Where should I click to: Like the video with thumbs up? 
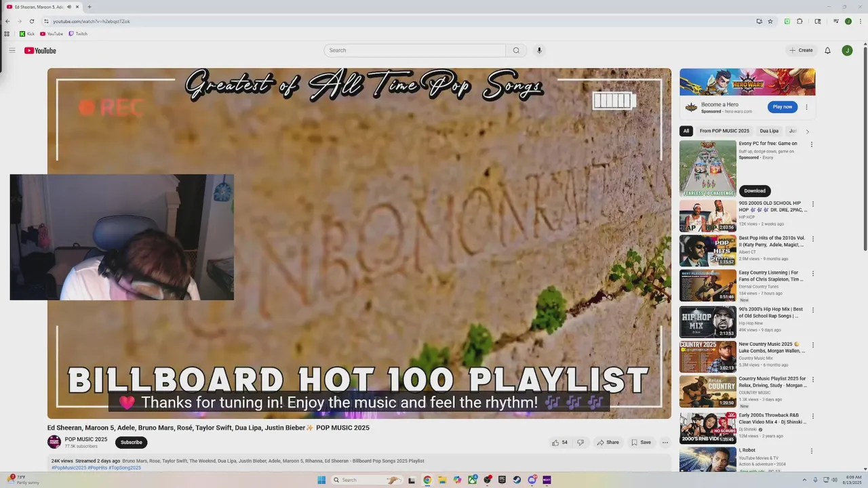[x=559, y=443]
